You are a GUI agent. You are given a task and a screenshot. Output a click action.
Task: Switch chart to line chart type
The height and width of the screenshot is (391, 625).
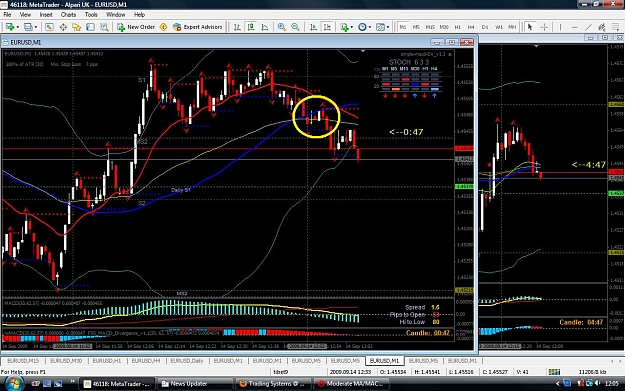(265, 27)
